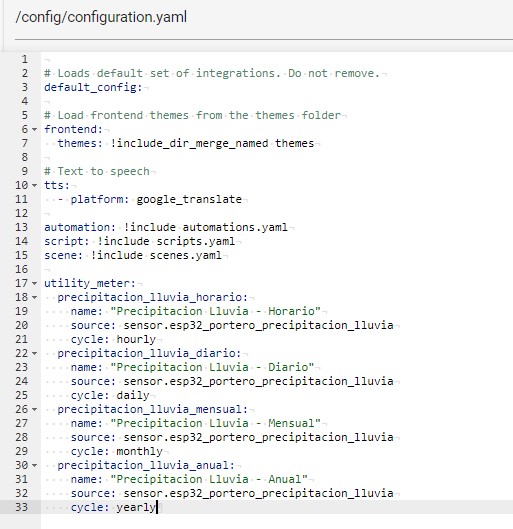513x529 pixels.
Task: Click the monthly cycle value
Action: 140,451
